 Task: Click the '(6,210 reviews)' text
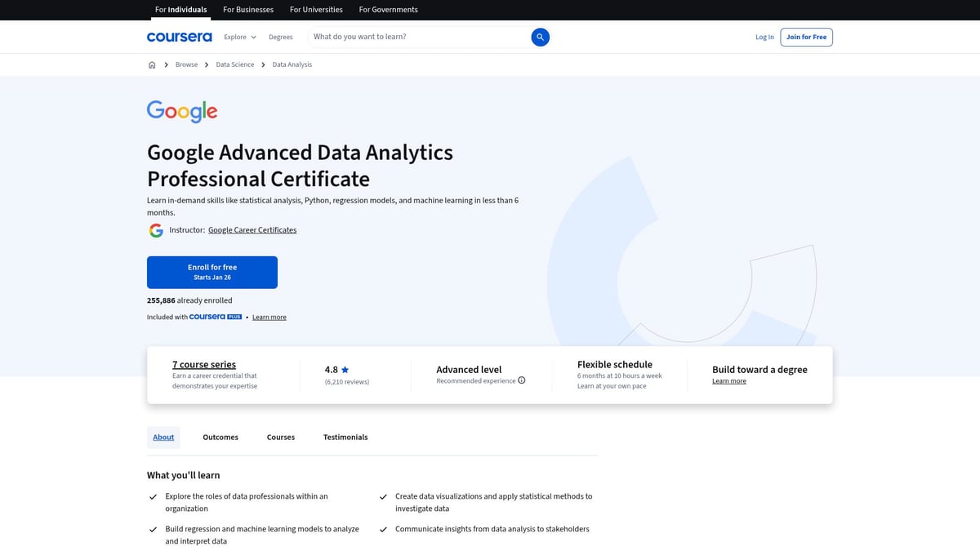coord(347,382)
